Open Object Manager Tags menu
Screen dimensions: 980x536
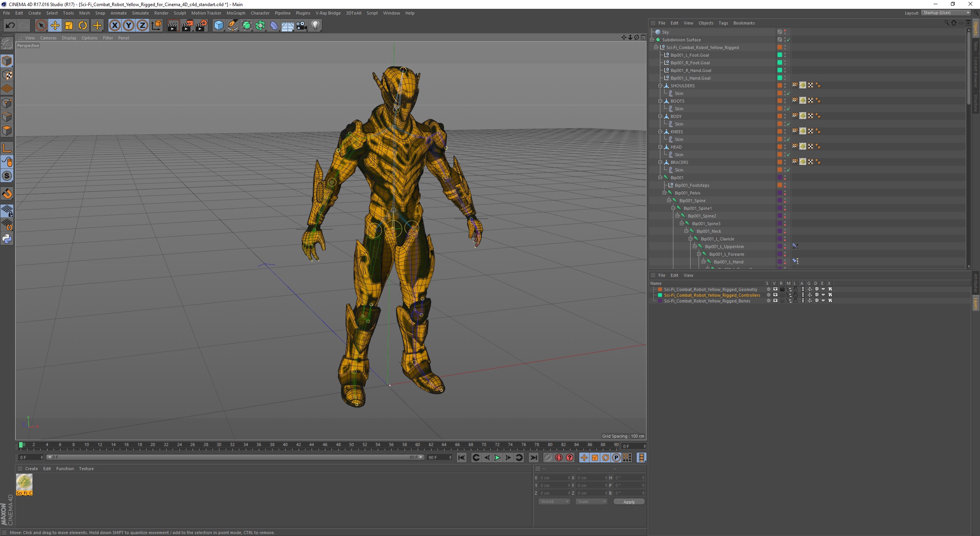(723, 23)
